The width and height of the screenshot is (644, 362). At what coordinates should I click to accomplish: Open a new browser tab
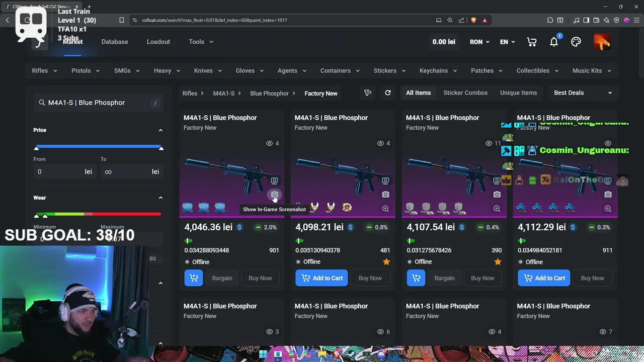click(x=89, y=7)
